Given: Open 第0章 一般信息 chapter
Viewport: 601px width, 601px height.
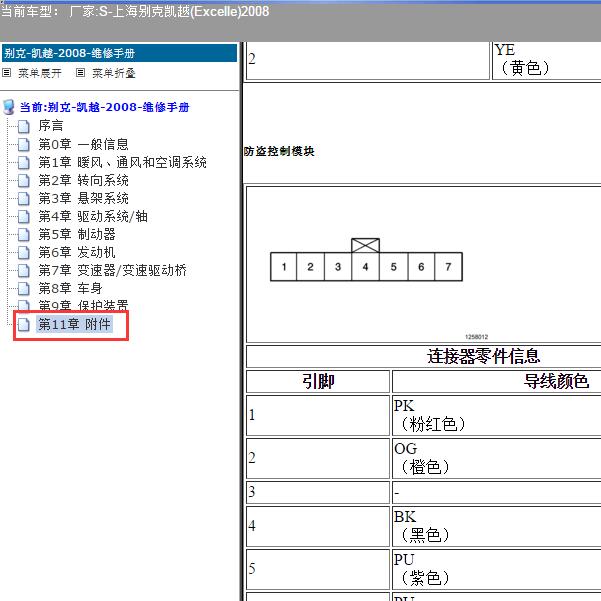Looking at the screenshot, I should point(83,144).
